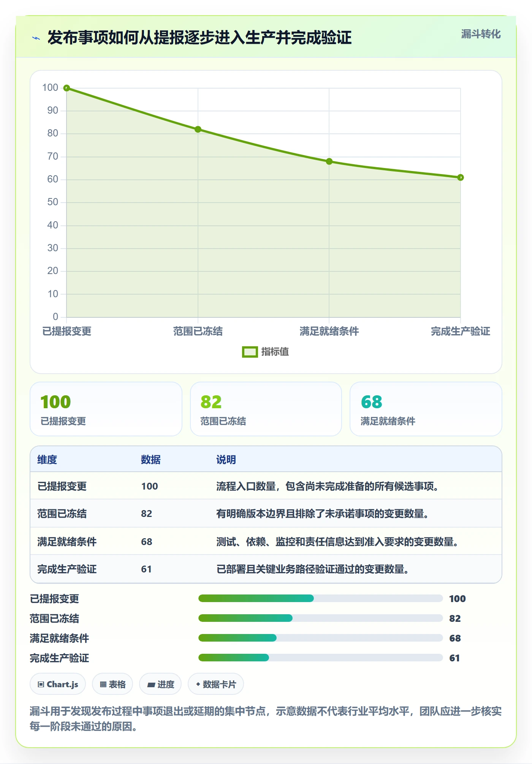
Task: Select the 满足就绪条件 table row cell
Action: [x=67, y=542]
